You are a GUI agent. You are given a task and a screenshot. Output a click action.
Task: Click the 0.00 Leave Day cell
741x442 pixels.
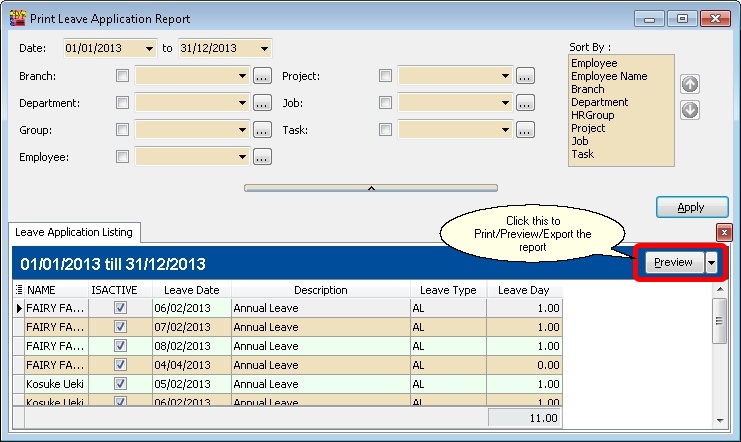524,364
